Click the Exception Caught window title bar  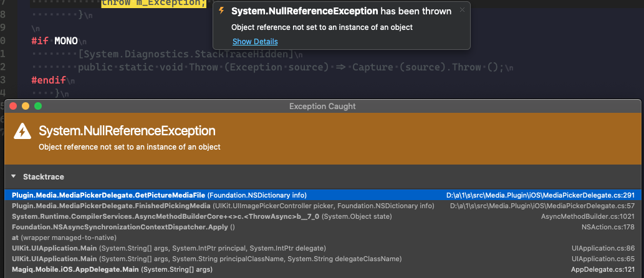[322, 107]
